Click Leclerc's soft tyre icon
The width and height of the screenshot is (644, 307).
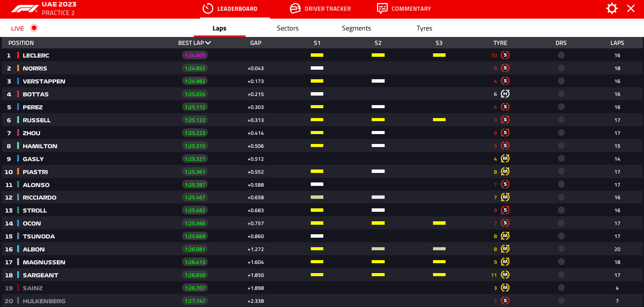(505, 55)
